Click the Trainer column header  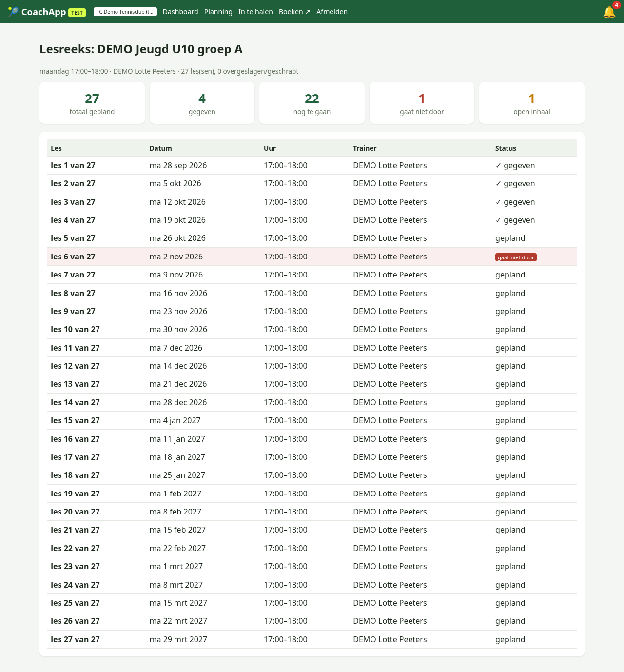click(x=365, y=148)
